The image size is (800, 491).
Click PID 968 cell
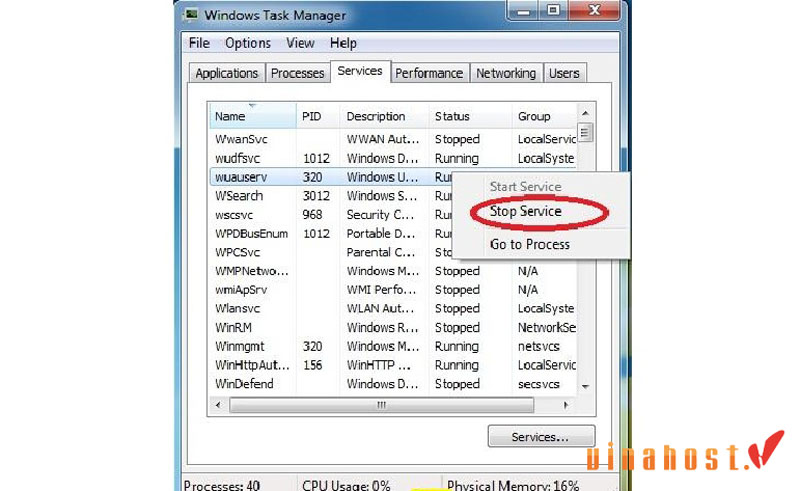[x=312, y=215]
